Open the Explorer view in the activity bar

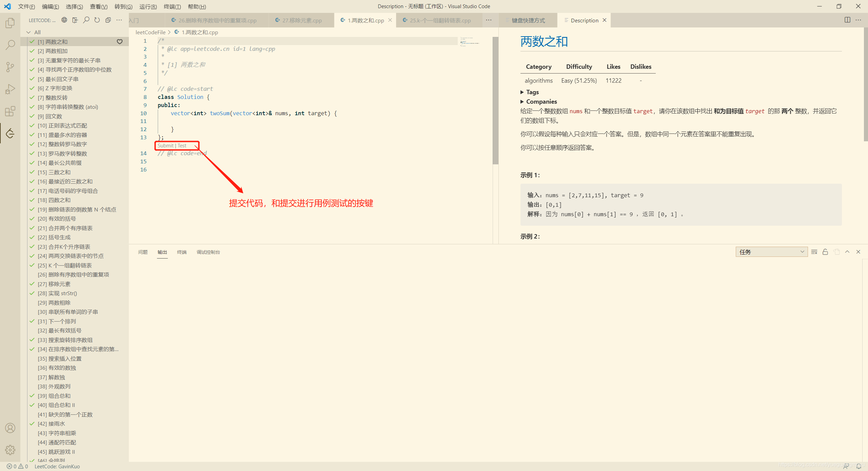click(x=10, y=22)
